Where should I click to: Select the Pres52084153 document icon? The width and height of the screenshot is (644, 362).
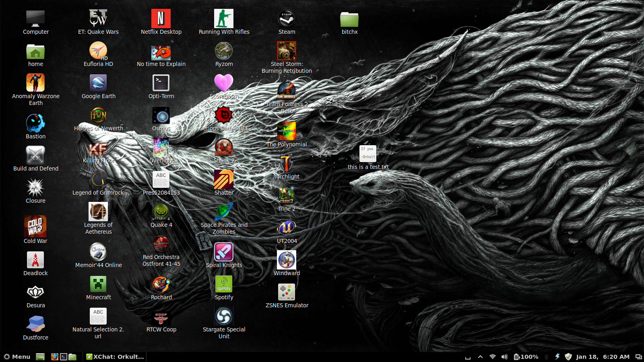161,179
